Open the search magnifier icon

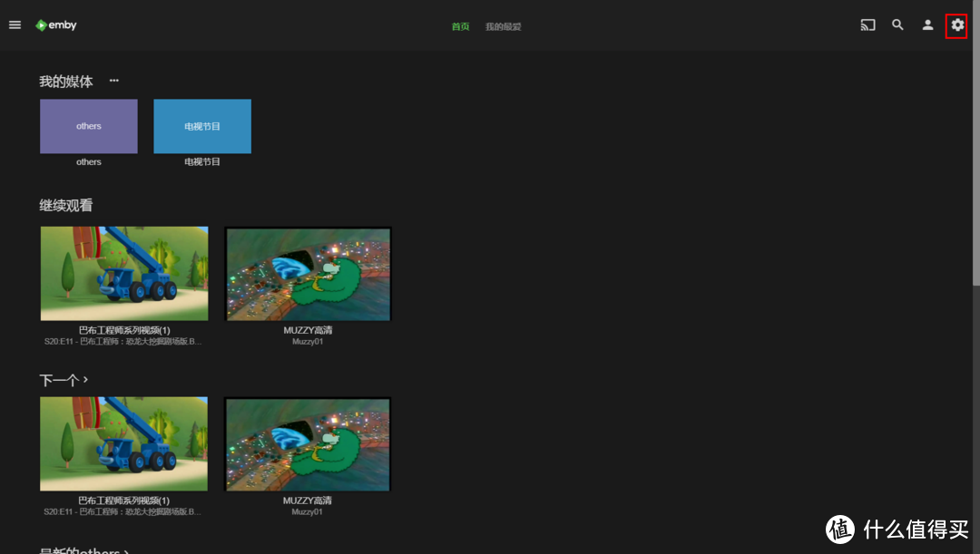tap(897, 25)
